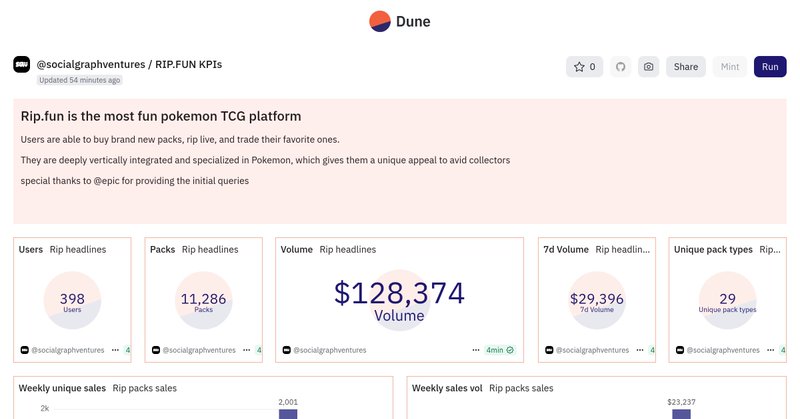
Task: Click the $29,396 7d Volume value
Action: click(x=596, y=299)
